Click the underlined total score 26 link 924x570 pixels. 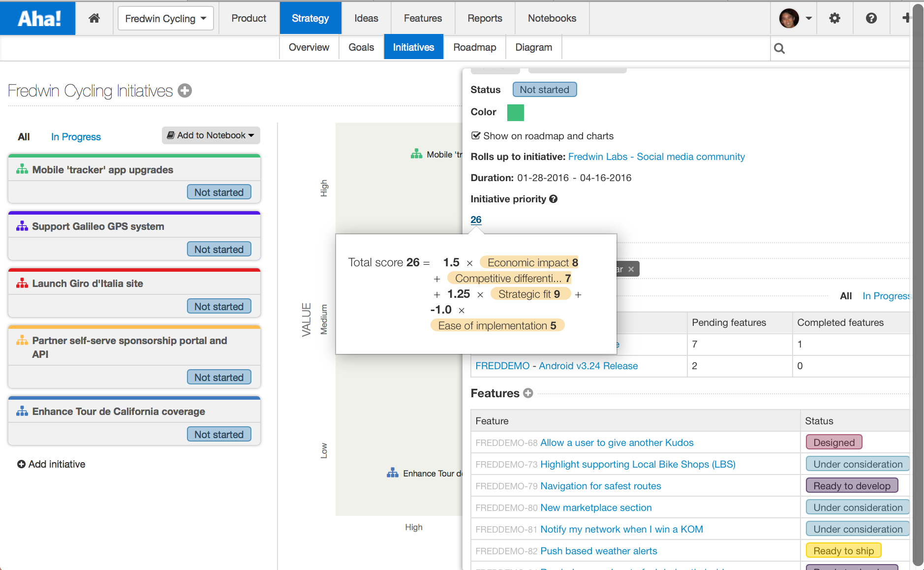click(475, 220)
